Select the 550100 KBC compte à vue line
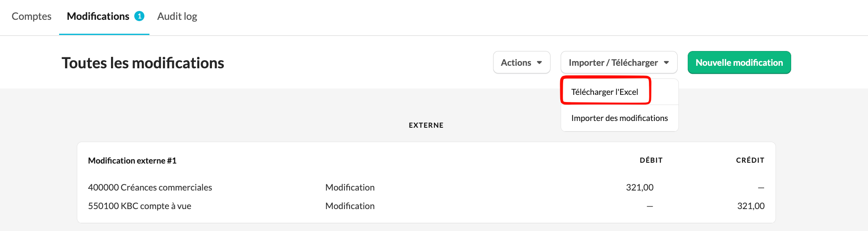868x231 pixels. point(139,206)
